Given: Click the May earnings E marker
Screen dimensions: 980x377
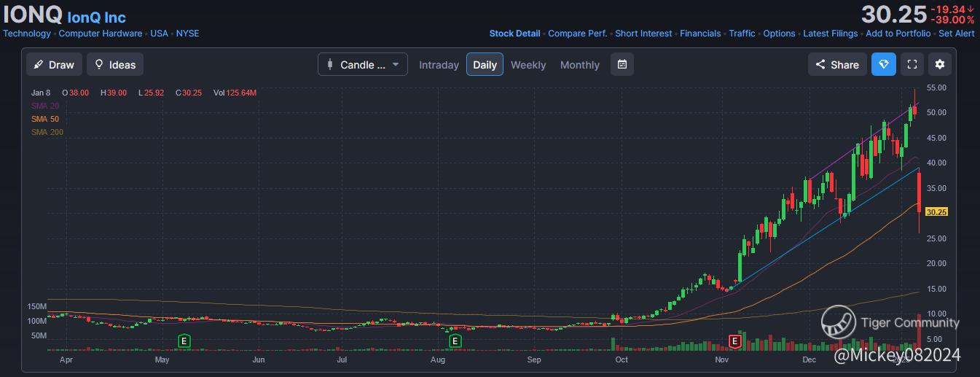Looking at the screenshot, I should pyautogui.click(x=184, y=341).
